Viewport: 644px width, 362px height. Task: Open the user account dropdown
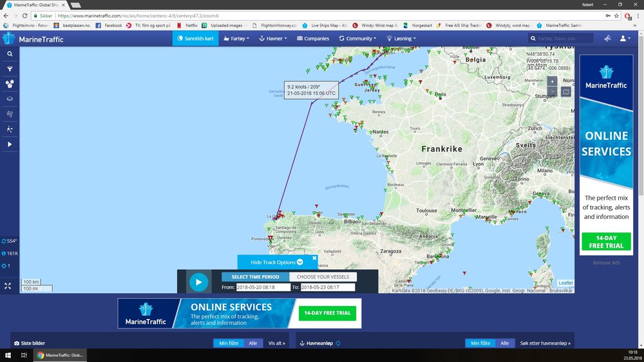coord(625,38)
